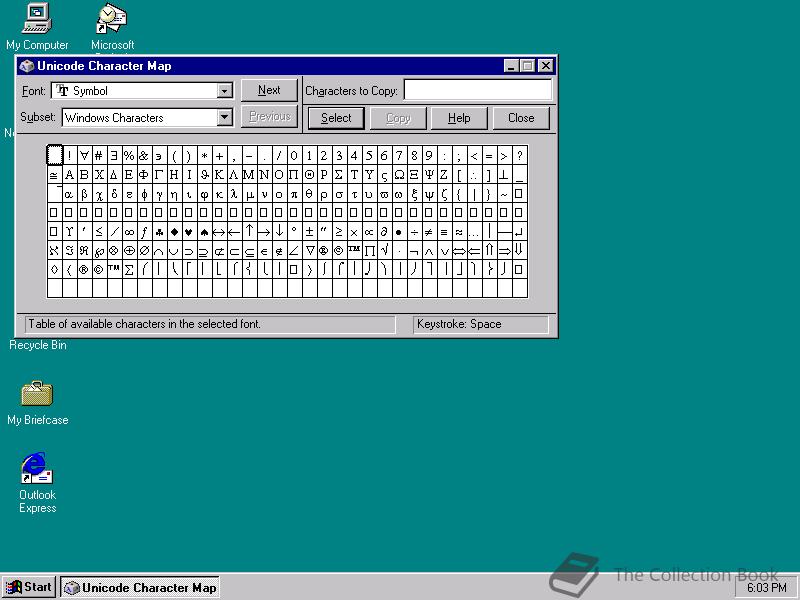The image size is (800, 600).
Task: Choose the capital Phi Φ character
Action: pos(144,174)
